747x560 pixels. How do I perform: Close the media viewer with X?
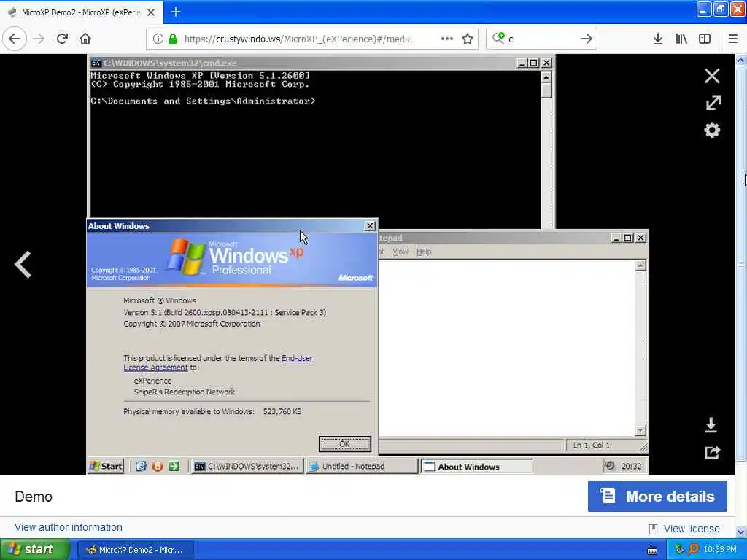pos(712,76)
